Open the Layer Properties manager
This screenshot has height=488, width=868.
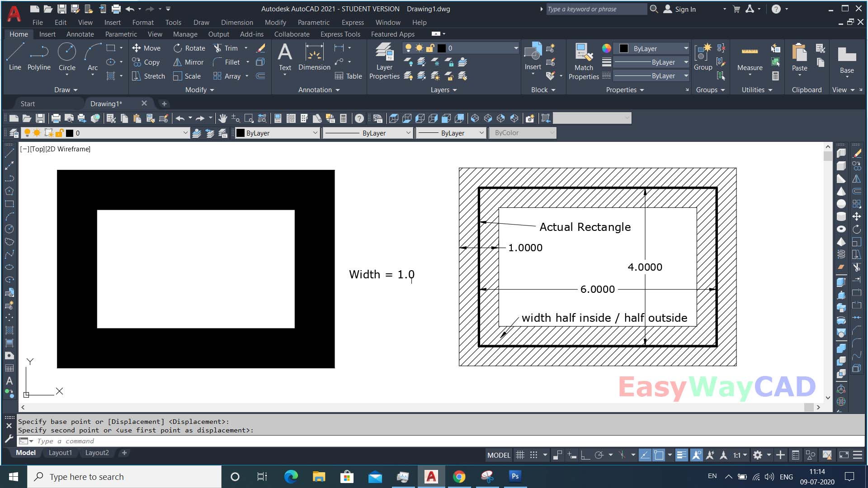(x=384, y=60)
